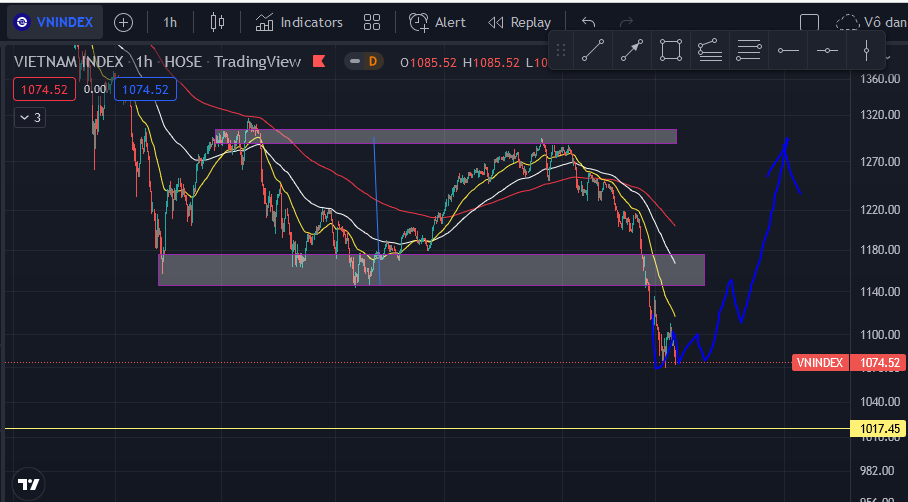This screenshot has height=502, width=908.
Task: Click the red market status flag icon
Action: click(319, 61)
